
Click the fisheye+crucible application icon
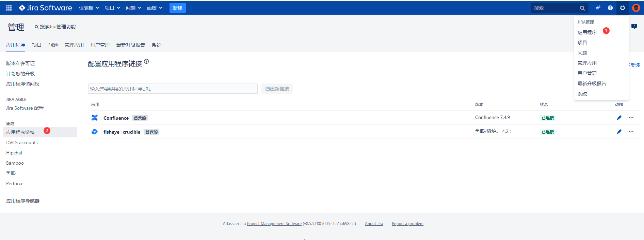coord(95,132)
